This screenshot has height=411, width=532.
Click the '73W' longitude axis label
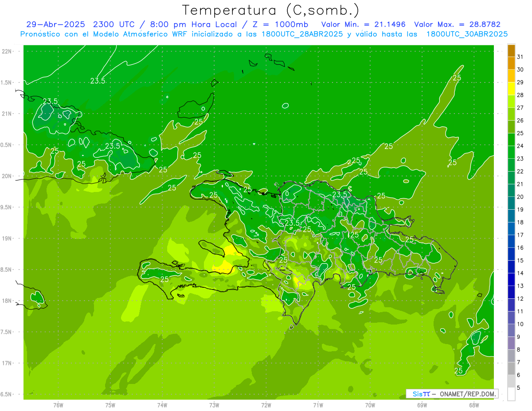click(214, 405)
